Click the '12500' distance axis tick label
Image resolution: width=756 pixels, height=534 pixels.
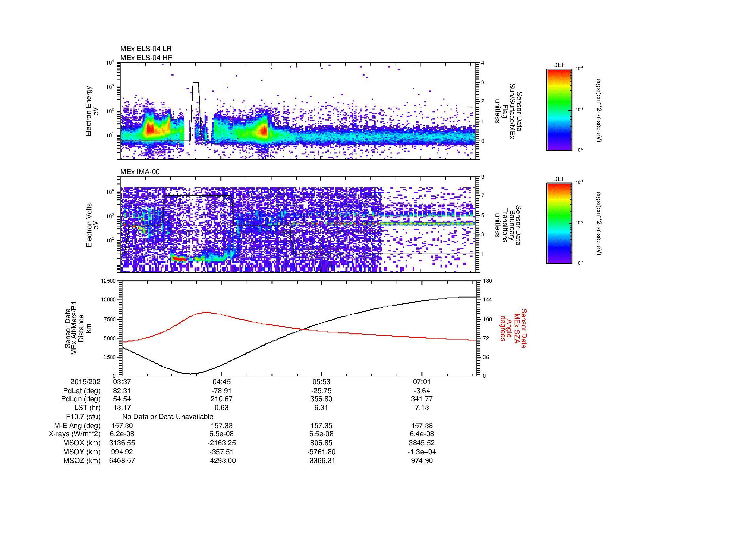108,281
